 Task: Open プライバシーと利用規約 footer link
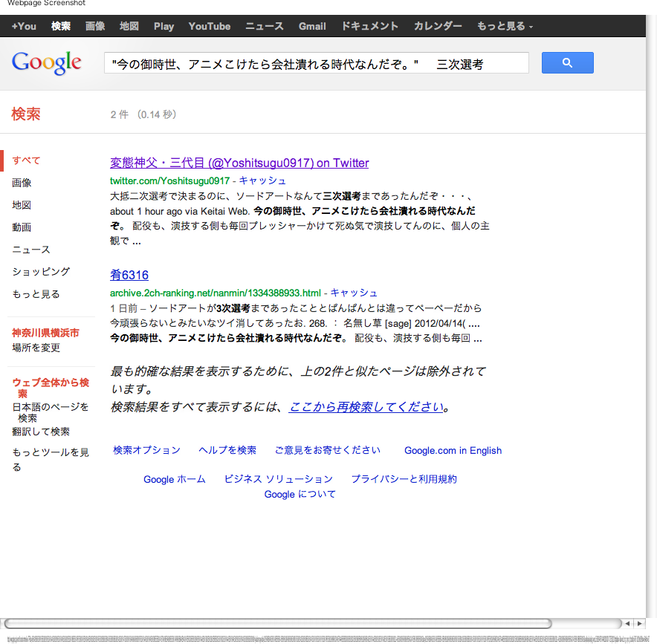404,479
